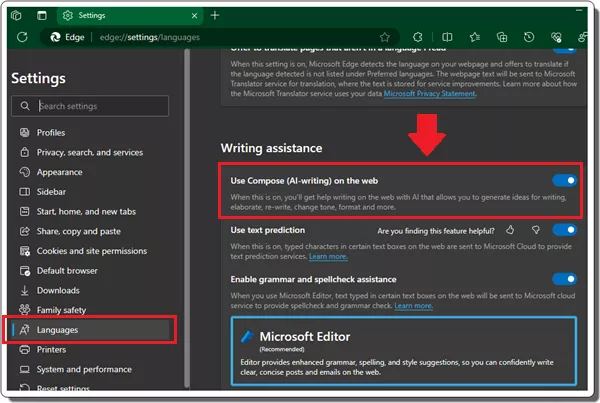Click the Appearance palette icon
This screenshot has width=600, height=403.
24,172
